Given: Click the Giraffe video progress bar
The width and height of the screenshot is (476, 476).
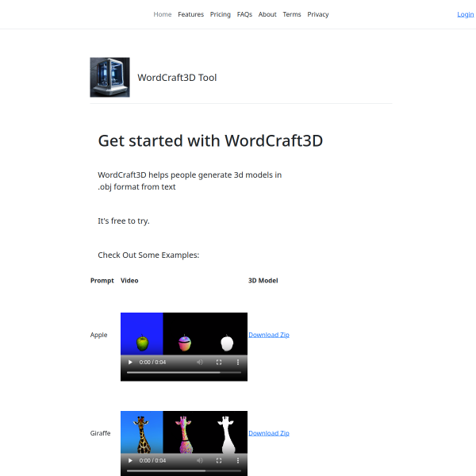Looking at the screenshot, I should tap(184, 470).
